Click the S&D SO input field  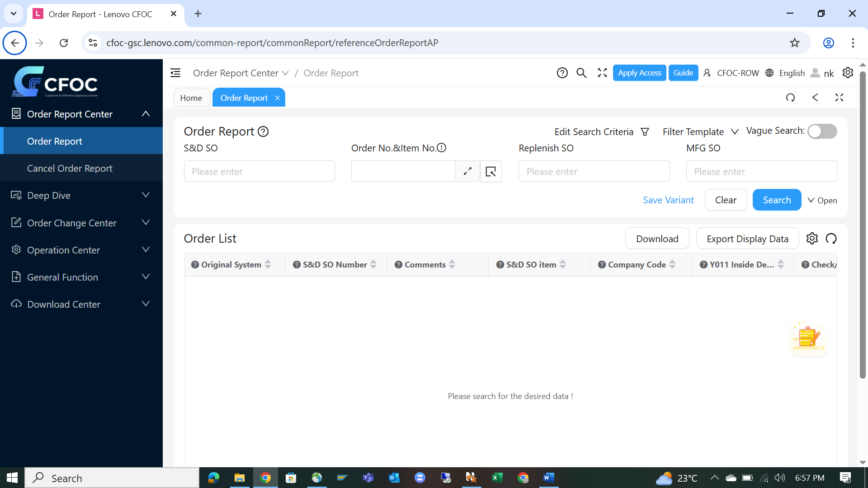click(259, 171)
